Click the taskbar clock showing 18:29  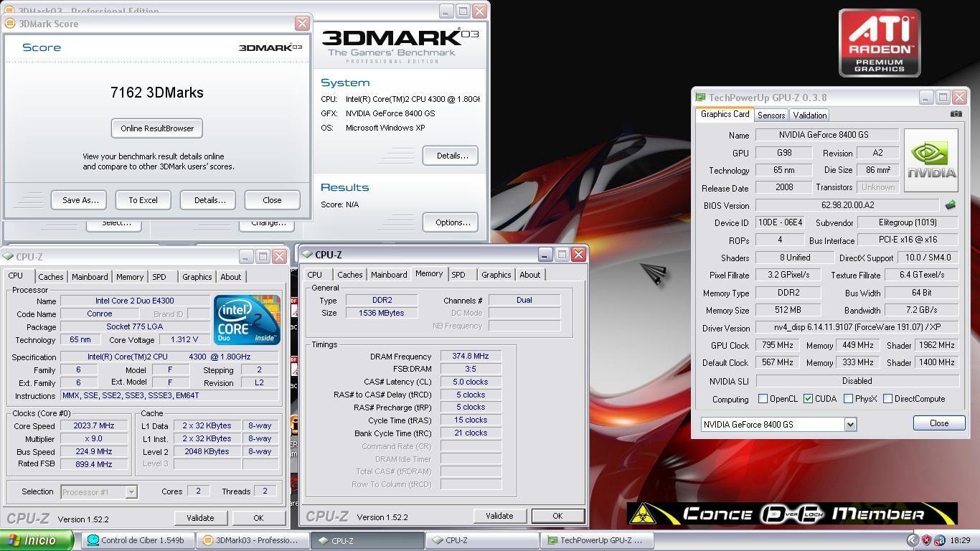click(960, 540)
